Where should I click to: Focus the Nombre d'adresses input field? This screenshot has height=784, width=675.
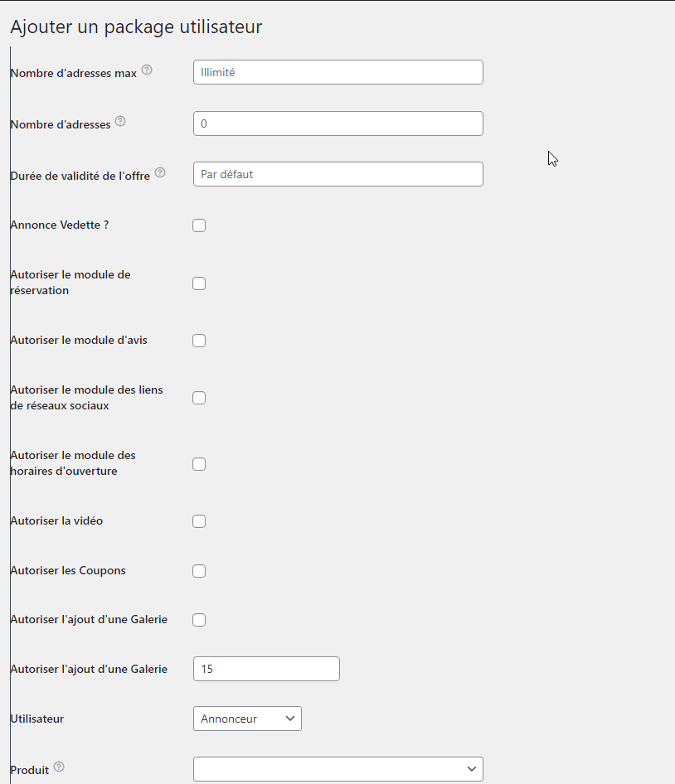(x=337, y=123)
